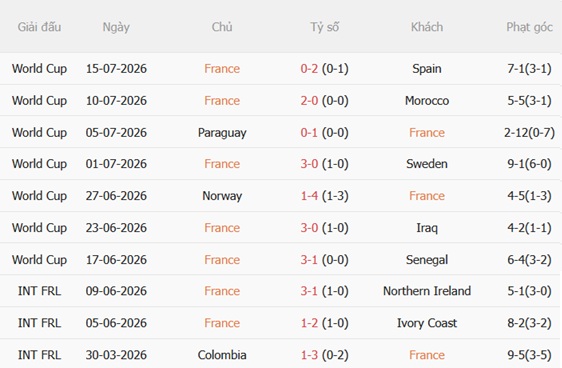The height and width of the screenshot is (368, 562).
Task: Open Senegal team link
Action: (x=427, y=260)
